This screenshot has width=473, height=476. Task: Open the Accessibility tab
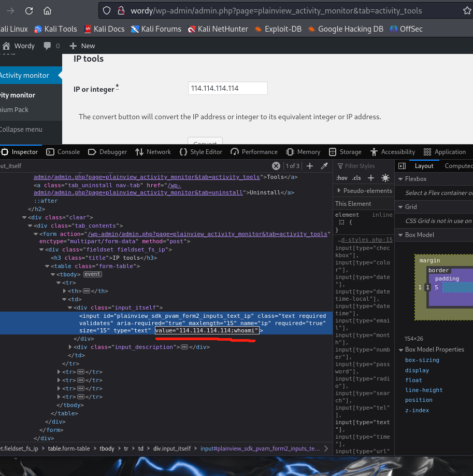coord(392,152)
